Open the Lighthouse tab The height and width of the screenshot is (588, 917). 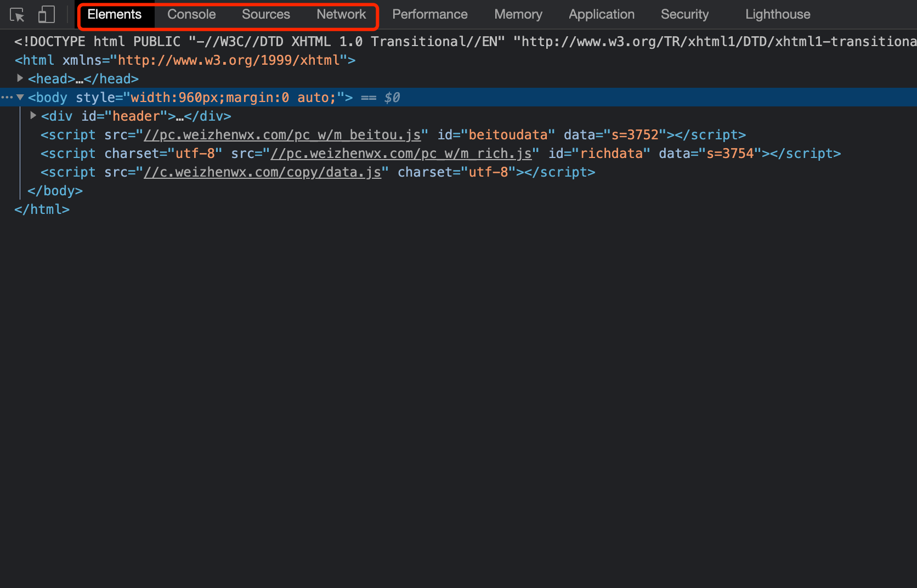pyautogui.click(x=778, y=14)
